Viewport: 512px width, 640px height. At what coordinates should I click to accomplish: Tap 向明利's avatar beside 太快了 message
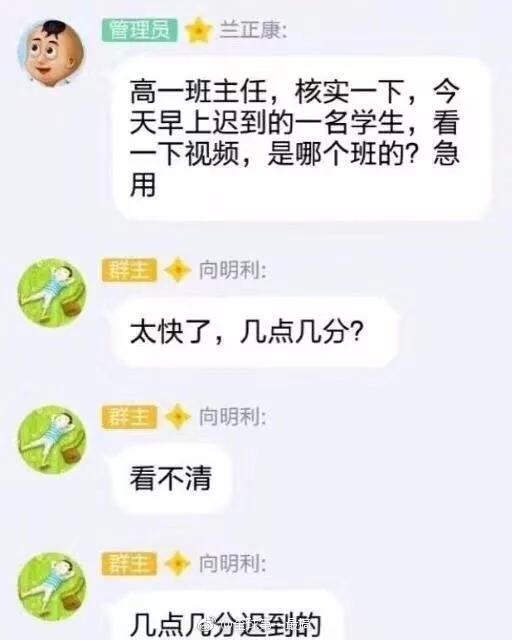click(52, 293)
